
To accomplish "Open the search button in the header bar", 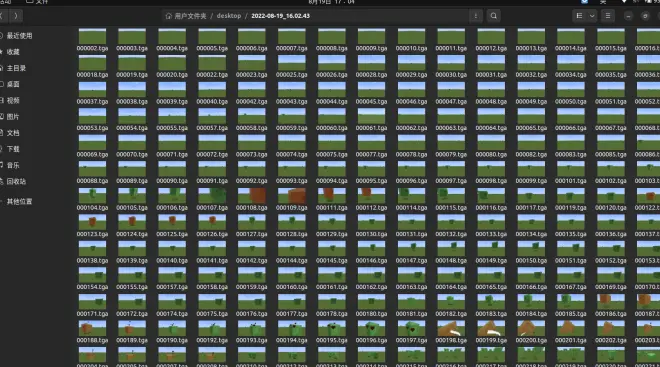I will 494,16.
